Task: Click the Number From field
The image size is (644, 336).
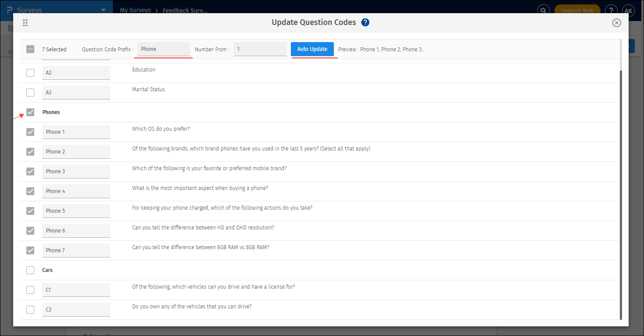Action: click(260, 49)
